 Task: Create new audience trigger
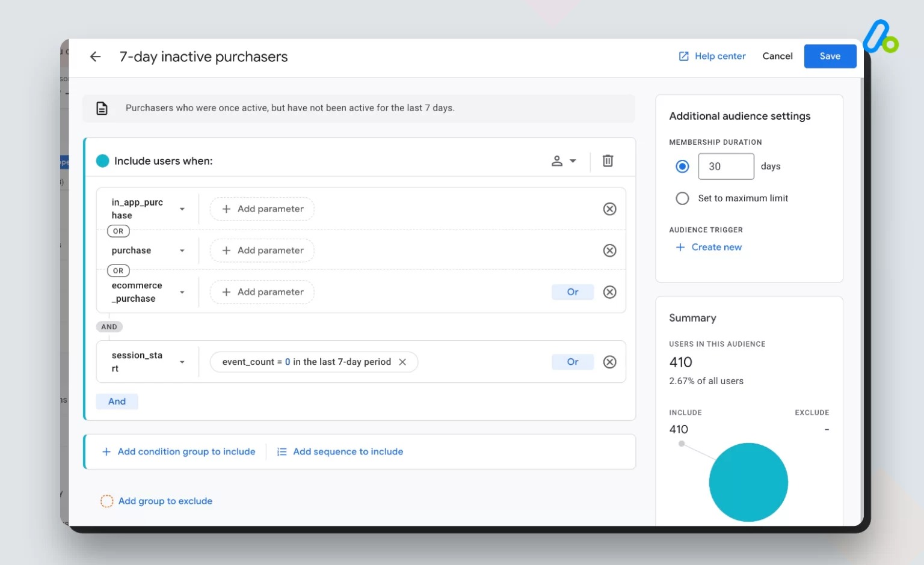click(x=716, y=247)
